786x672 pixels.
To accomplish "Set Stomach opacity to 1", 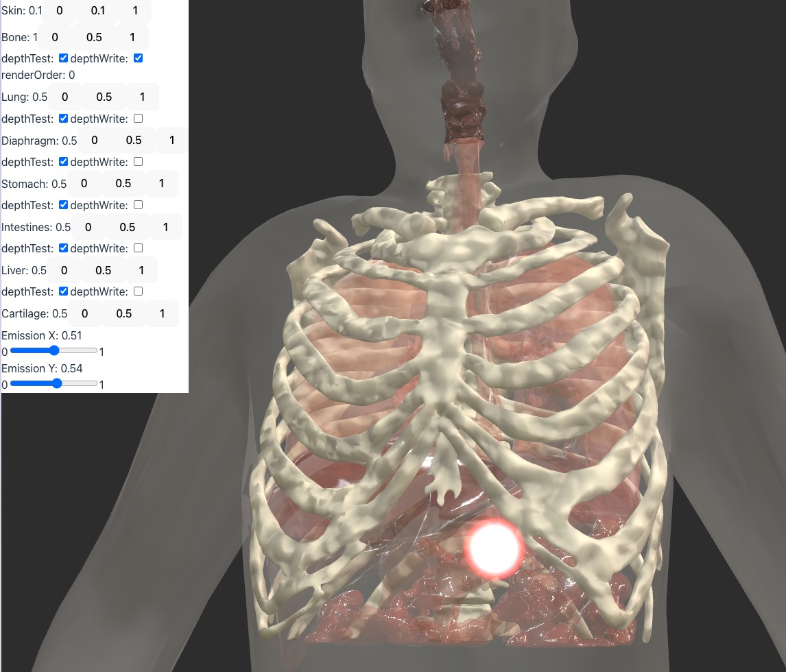I will [161, 183].
